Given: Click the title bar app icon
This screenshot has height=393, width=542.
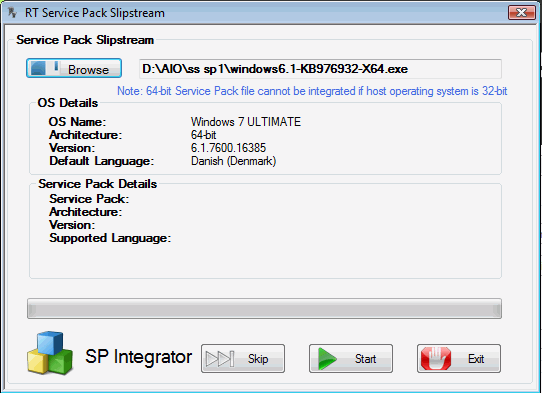Looking at the screenshot, I should (13, 13).
